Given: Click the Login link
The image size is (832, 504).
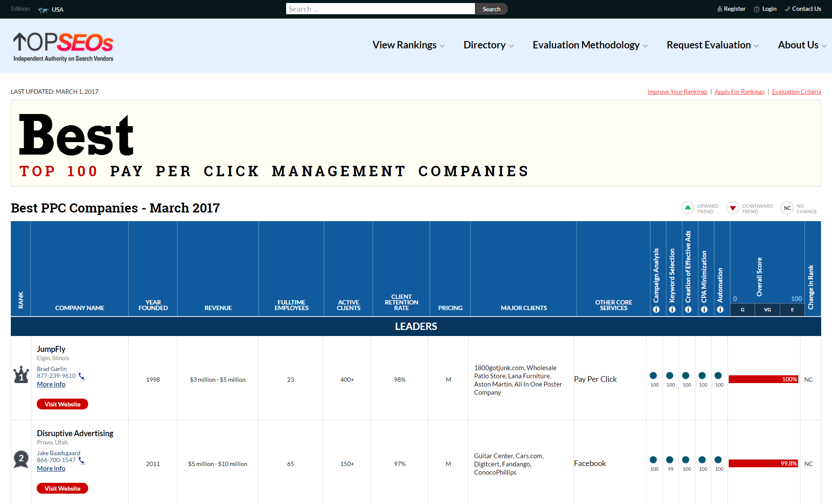Looking at the screenshot, I should coord(769,9).
